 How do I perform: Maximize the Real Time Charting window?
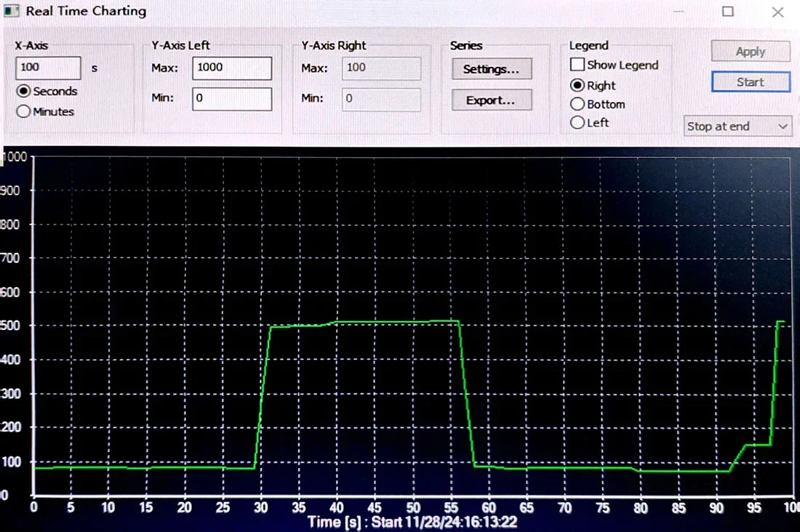(x=728, y=11)
